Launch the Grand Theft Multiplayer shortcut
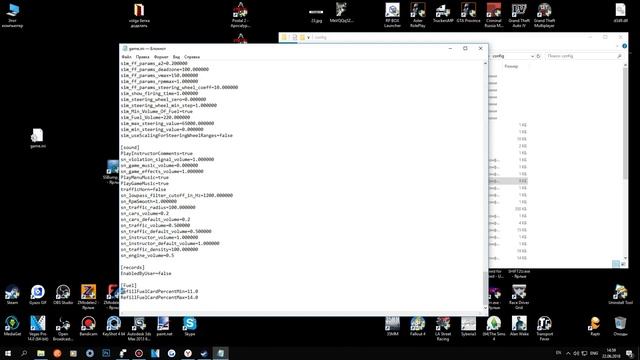The image size is (640, 360). pyautogui.click(x=544, y=15)
